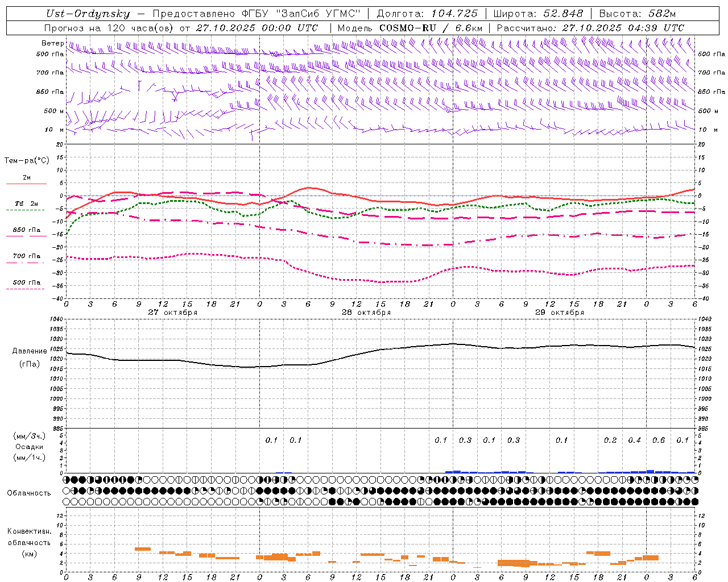The image size is (728, 582).
Task: Click the 'Широта: 52.848' header field
Action: pos(538,14)
